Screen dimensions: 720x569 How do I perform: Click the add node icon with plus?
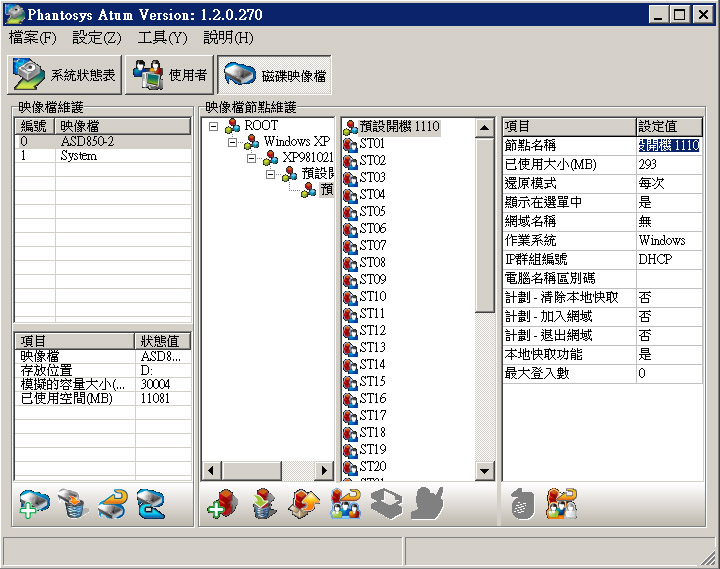(x=223, y=504)
